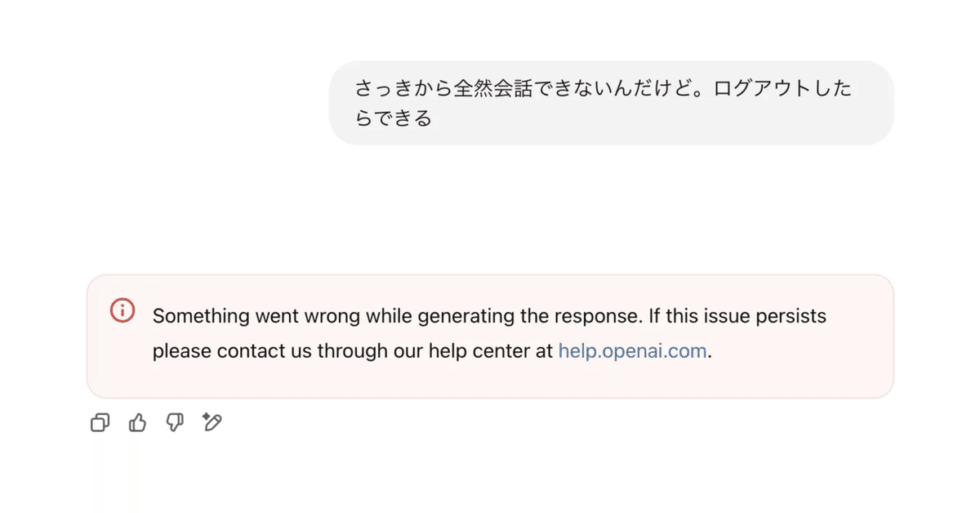Copy the error message using the copy action

pos(99,422)
